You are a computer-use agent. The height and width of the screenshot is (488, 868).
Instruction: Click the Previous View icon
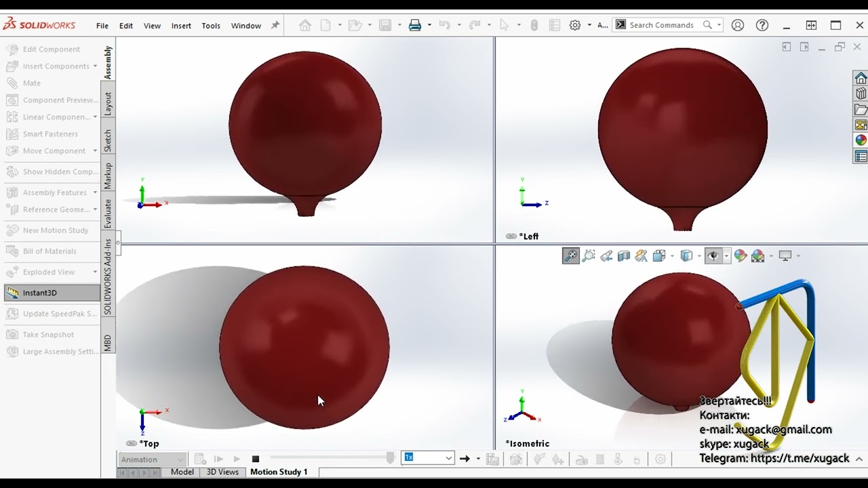tap(606, 256)
